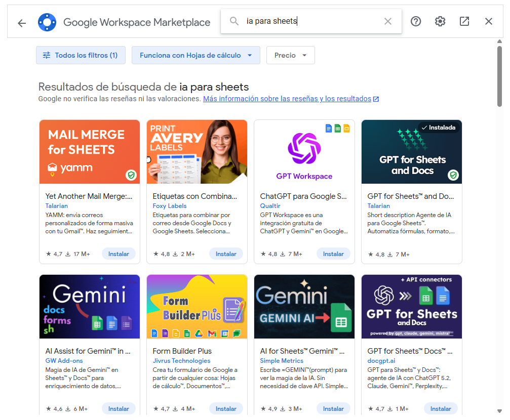Open title 'Yet Another Mail Merge:...'

pyautogui.click(x=89, y=196)
